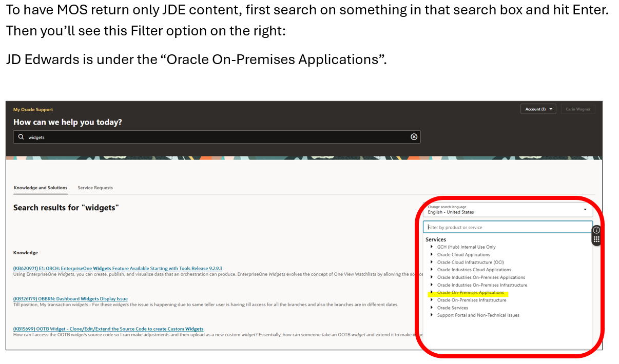Select Oracle Services in the filter tree

coord(452,308)
